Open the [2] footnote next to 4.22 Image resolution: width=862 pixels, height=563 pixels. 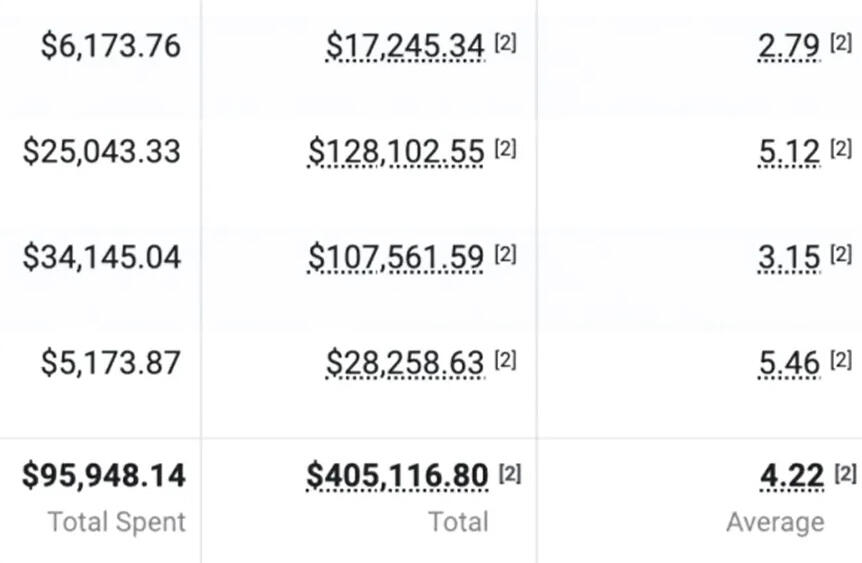[x=845, y=473]
